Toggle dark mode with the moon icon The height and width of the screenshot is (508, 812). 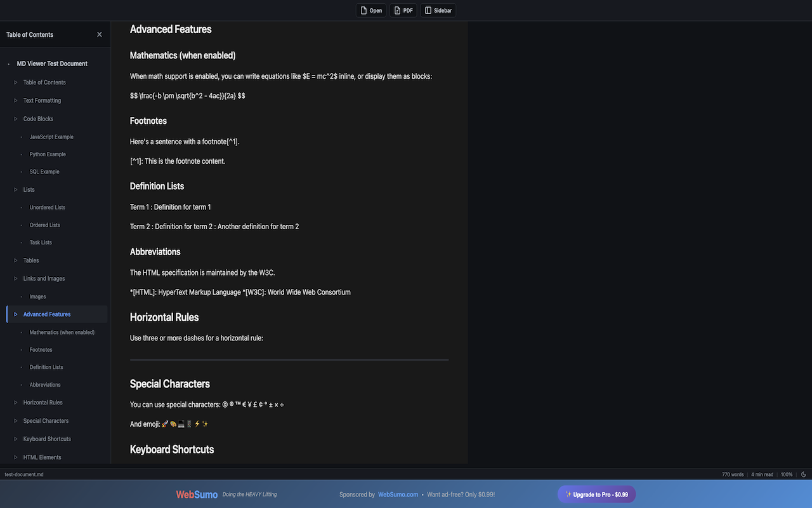coord(804,474)
